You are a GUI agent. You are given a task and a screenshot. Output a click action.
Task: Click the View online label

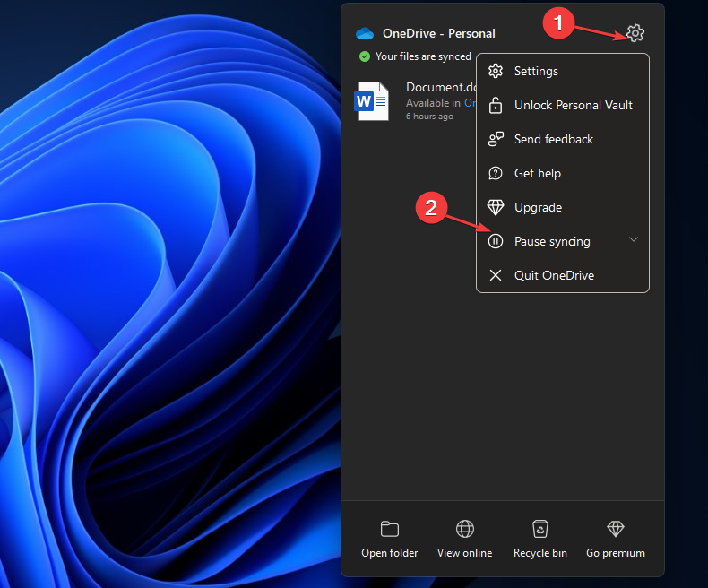point(464,553)
